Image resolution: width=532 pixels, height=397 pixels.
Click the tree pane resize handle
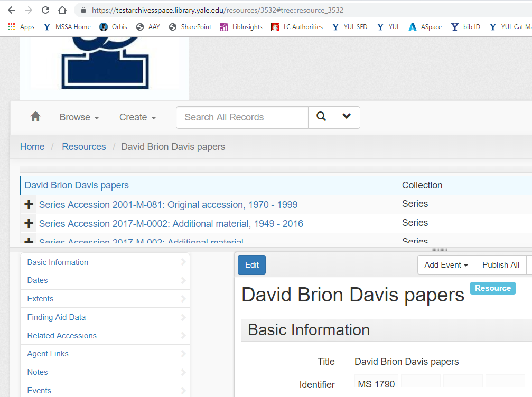(439, 249)
